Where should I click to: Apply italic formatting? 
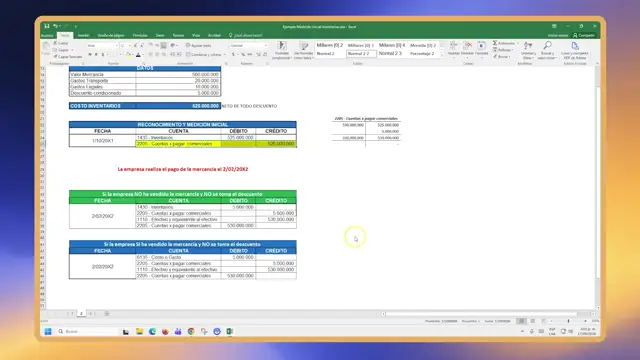96,54
